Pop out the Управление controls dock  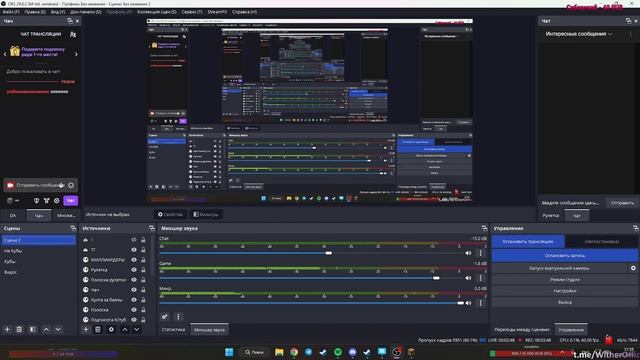click(x=636, y=228)
